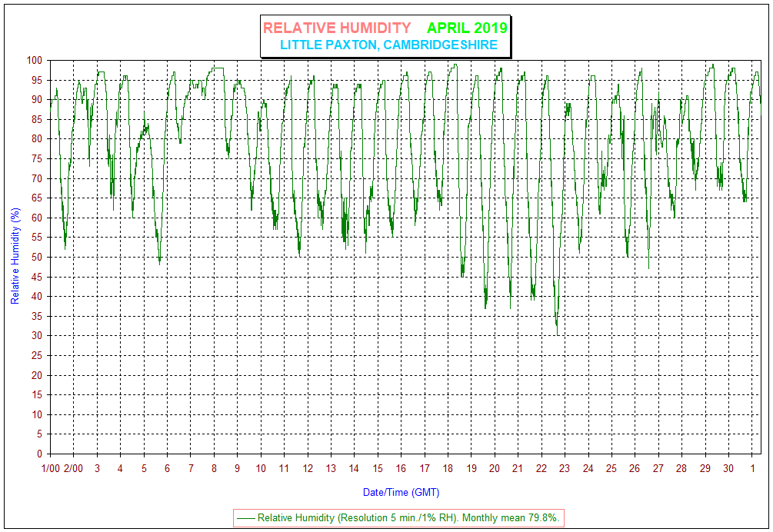Viewport: 773px width, 532px height.
Task: Click the x-axis date label 29
Action: pos(705,468)
